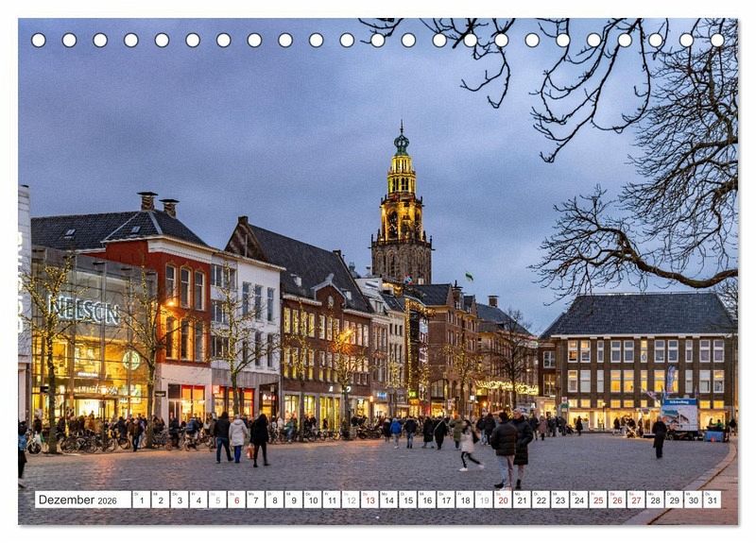Viewport: 756px width, 543px height.
Task: Click the last binding hole at top right
Action: (x=717, y=40)
